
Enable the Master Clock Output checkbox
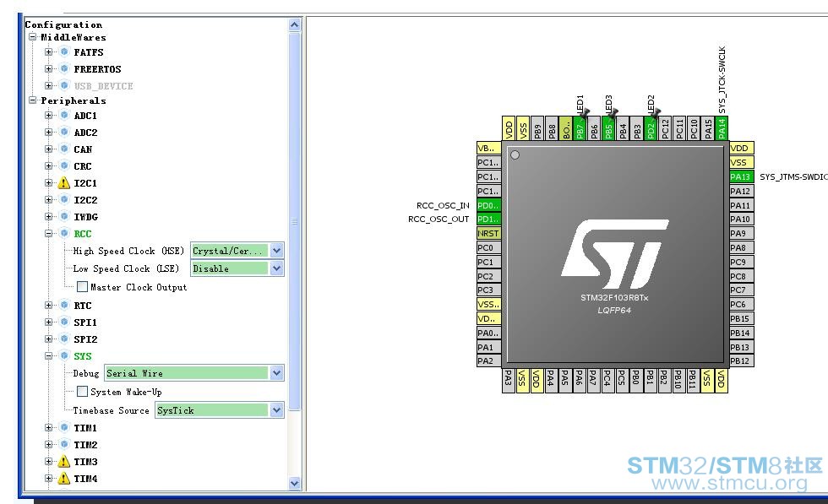pyautogui.click(x=83, y=286)
